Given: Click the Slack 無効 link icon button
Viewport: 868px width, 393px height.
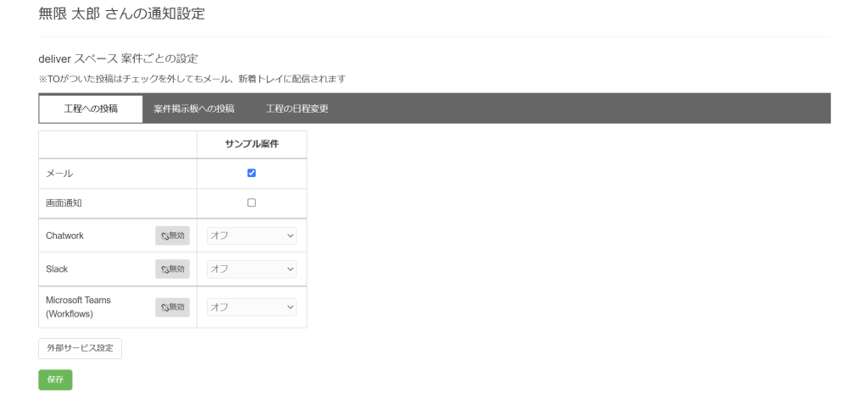Looking at the screenshot, I should (x=172, y=269).
